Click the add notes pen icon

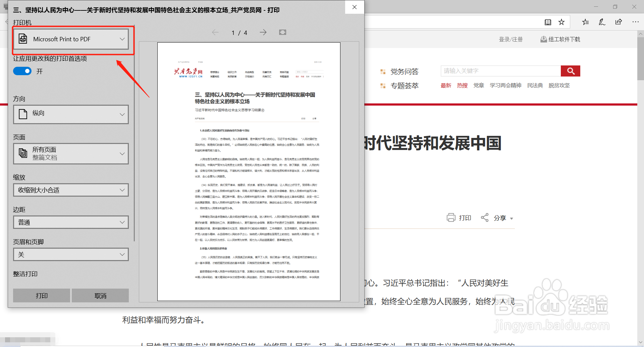602,22
